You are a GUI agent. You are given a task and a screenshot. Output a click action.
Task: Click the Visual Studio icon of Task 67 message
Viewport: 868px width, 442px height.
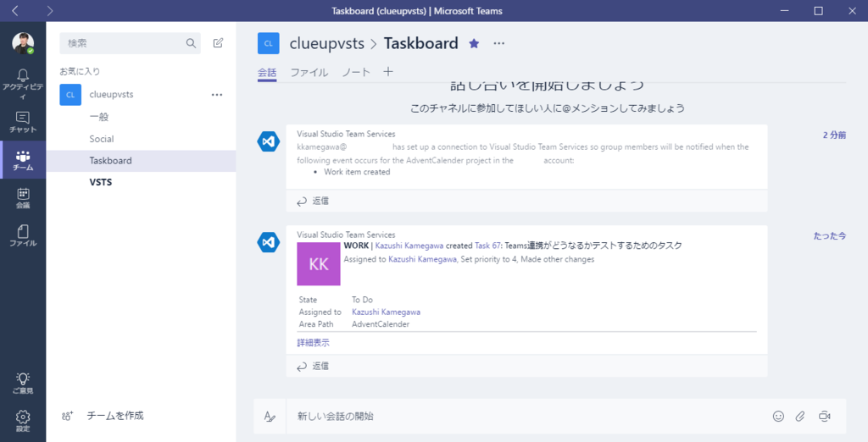(x=269, y=242)
